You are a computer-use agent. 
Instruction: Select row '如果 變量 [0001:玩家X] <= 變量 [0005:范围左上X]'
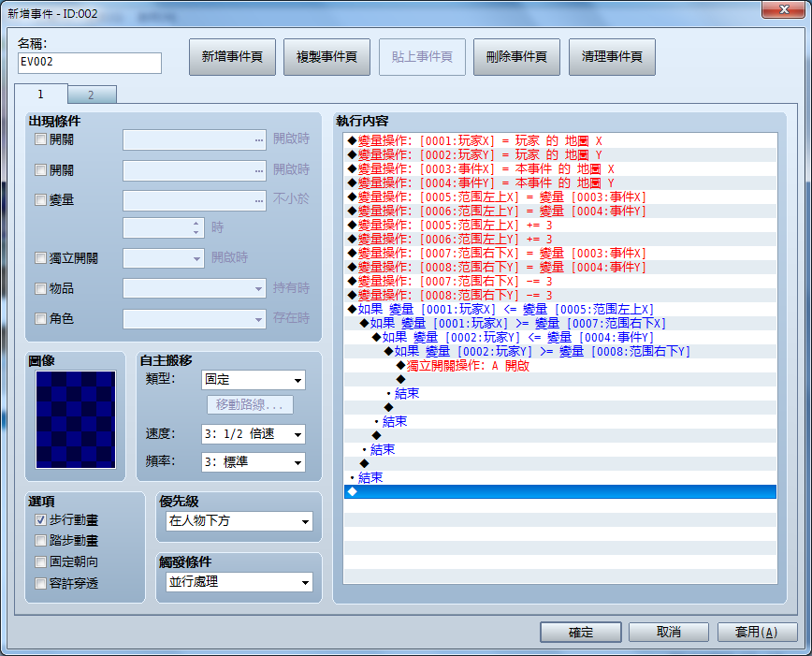560,310
